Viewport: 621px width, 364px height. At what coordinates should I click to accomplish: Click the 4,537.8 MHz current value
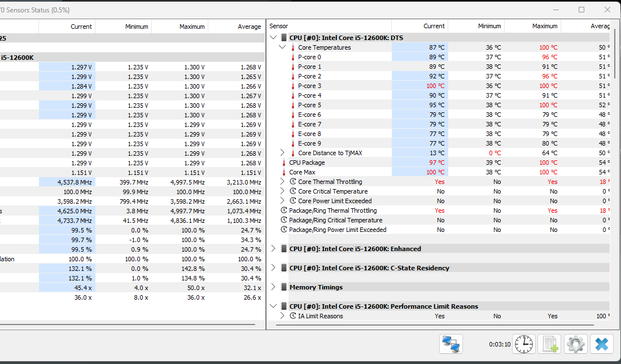[x=75, y=182]
